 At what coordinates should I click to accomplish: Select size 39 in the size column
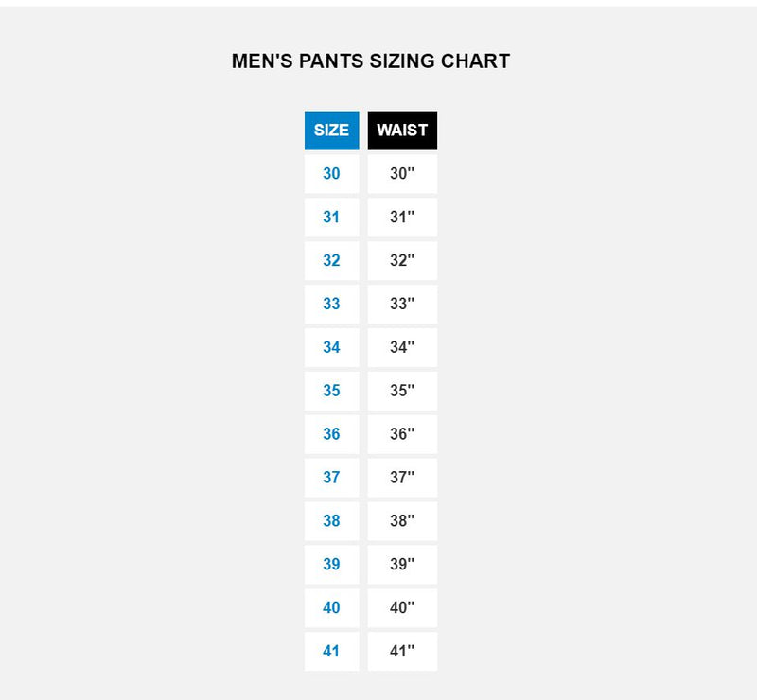pos(332,565)
